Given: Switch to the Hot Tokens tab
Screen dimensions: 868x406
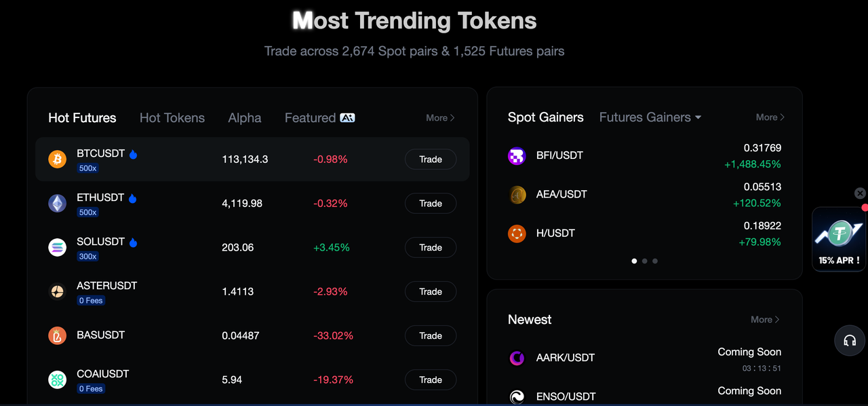Looking at the screenshot, I should (172, 118).
